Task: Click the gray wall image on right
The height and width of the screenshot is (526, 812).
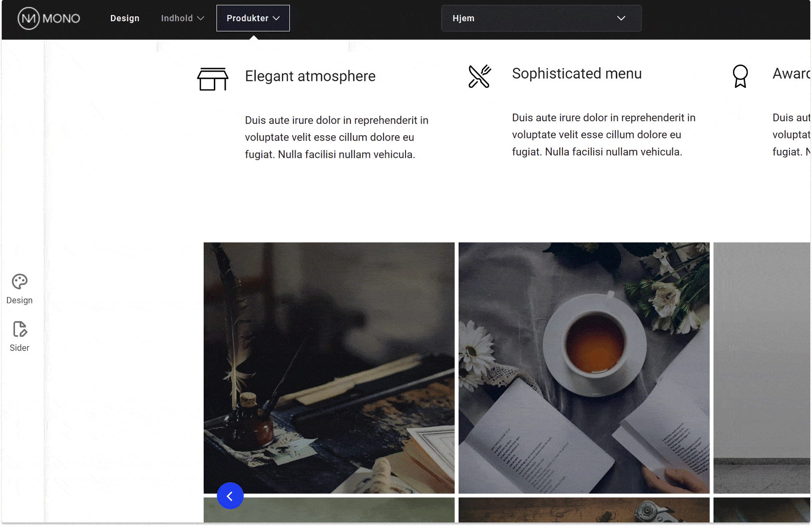Action: (761, 367)
